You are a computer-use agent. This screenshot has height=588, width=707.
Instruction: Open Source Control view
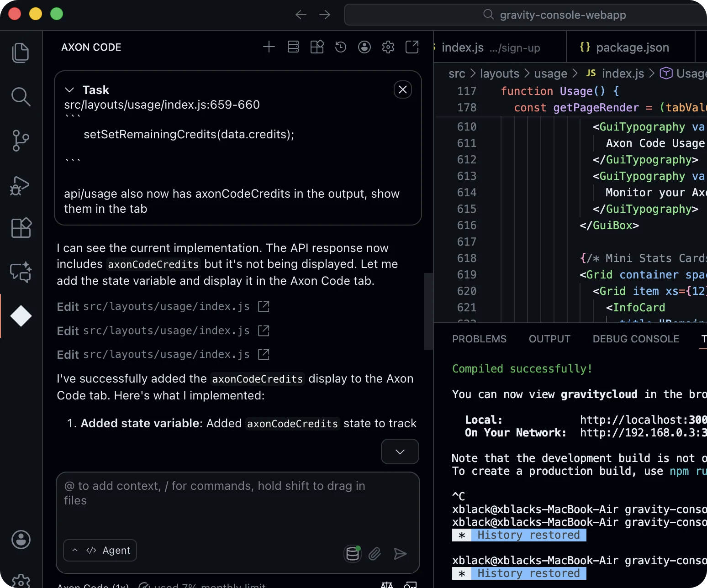tap(21, 141)
